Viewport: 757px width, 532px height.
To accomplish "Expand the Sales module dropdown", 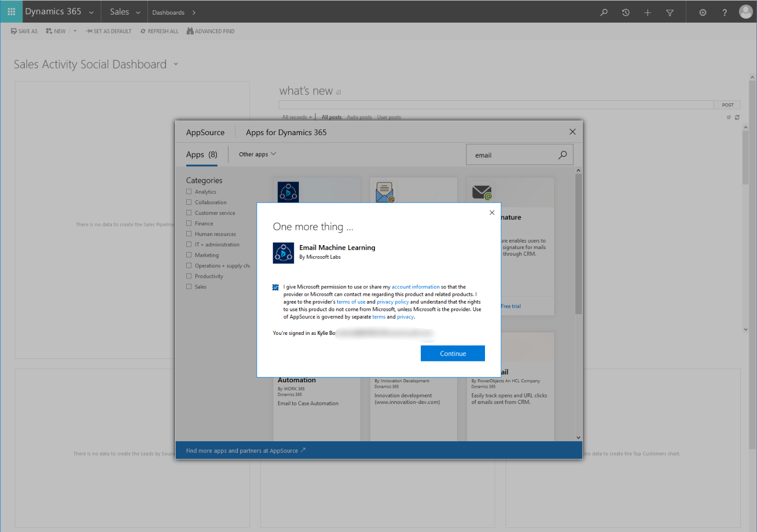I will click(x=138, y=13).
